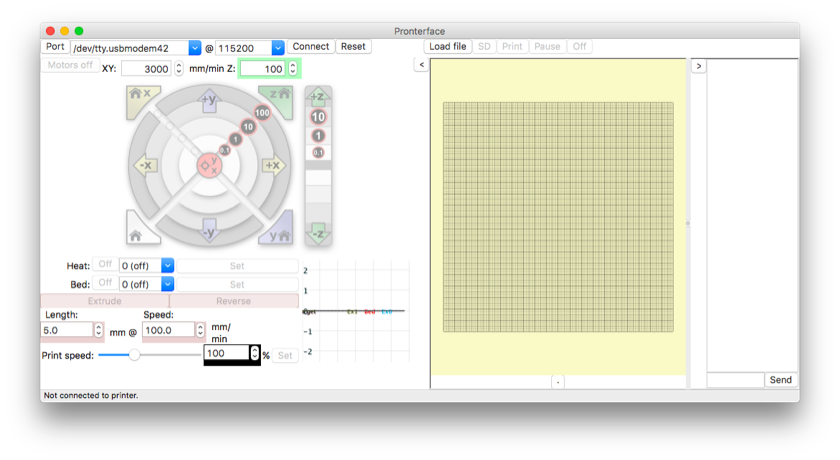Open the baud rate 115200 dropdown
The width and height of the screenshot is (840, 460).
click(278, 48)
